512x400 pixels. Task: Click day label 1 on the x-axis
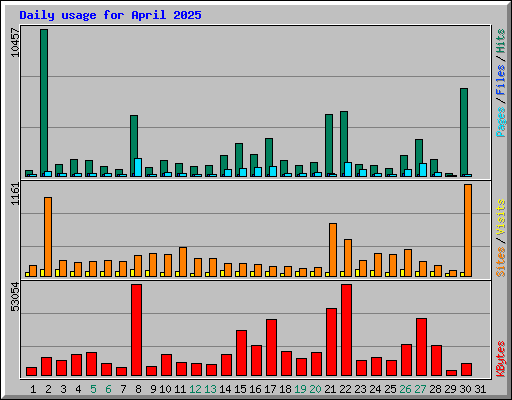33,389
